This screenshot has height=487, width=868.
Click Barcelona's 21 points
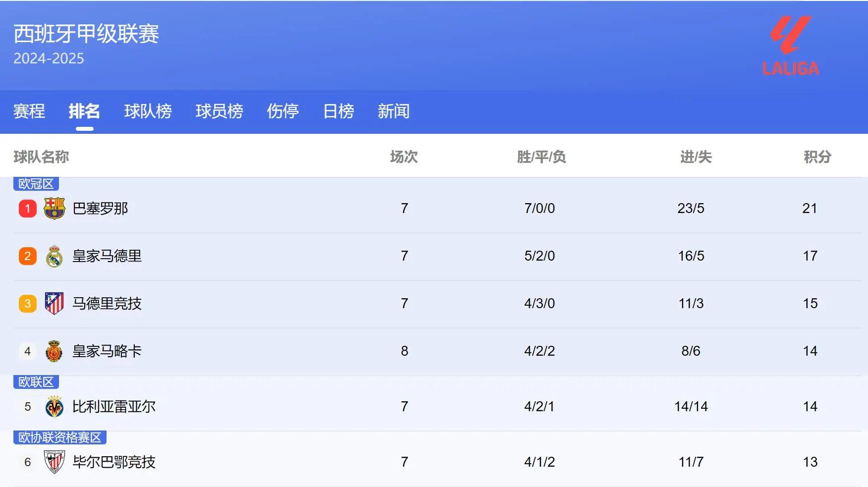[x=810, y=209]
